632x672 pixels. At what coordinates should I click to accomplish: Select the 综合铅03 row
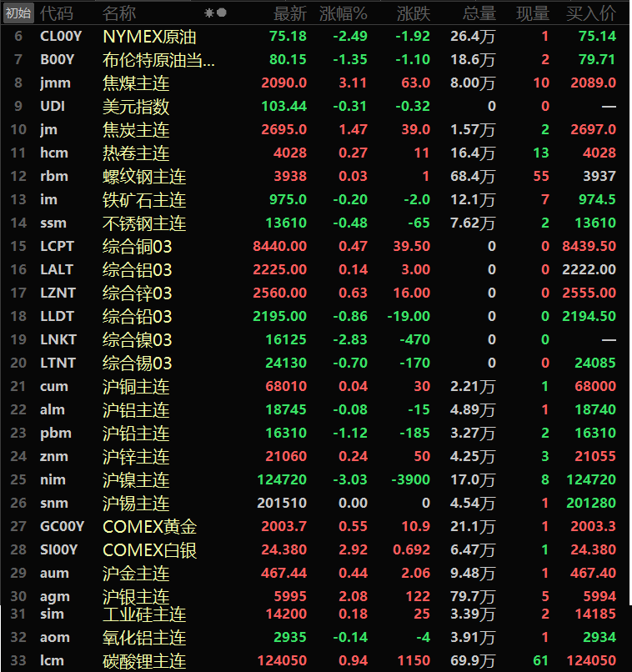pos(316,317)
